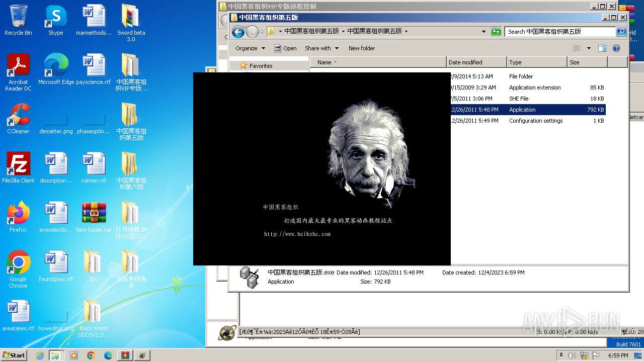This screenshot has height=362, width=644.
Task: Open the Organize dropdown menu
Action: click(x=250, y=48)
